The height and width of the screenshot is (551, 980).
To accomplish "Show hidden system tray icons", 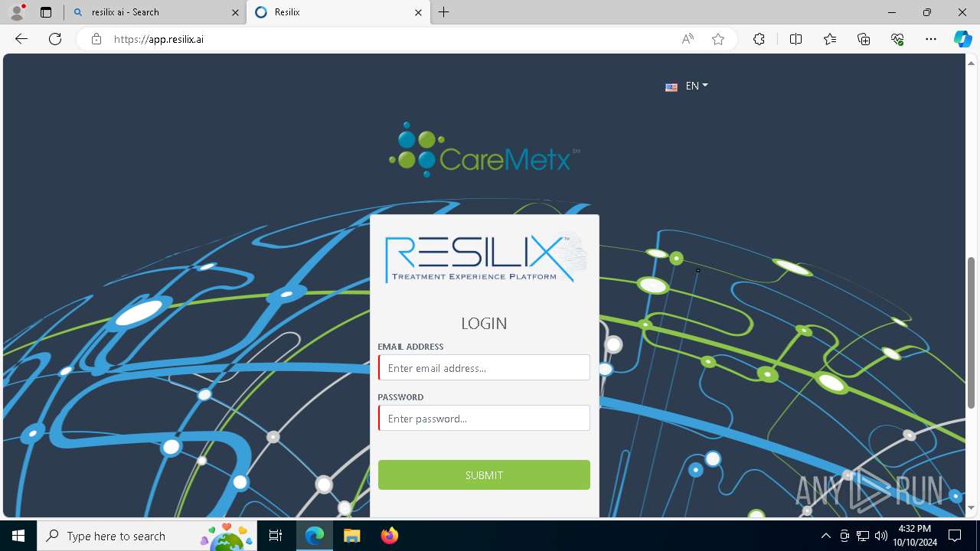I will [825, 536].
